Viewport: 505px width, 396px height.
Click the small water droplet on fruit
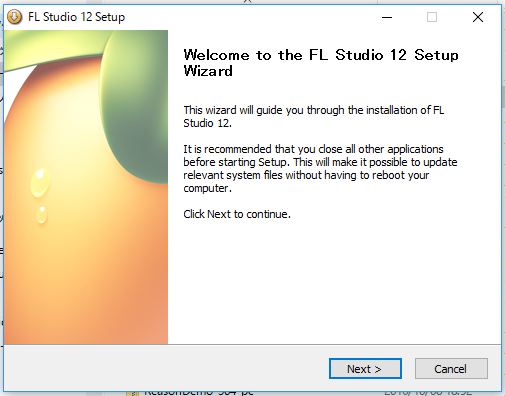point(42,215)
